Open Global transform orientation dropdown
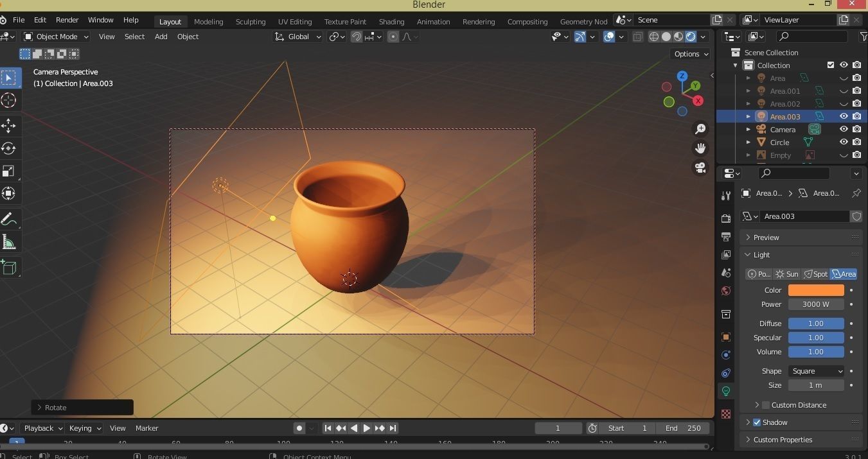Viewport: 868px width, 459px height. pyautogui.click(x=298, y=37)
